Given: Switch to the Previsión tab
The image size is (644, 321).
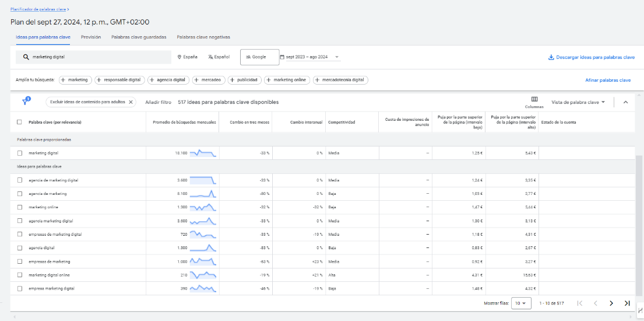Looking at the screenshot, I should point(91,37).
